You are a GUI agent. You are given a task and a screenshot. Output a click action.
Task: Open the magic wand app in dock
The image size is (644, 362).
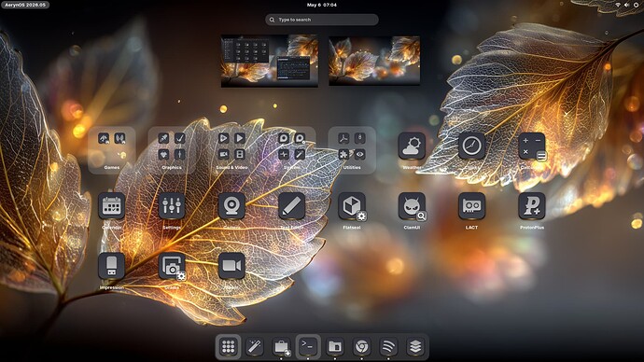[x=255, y=347]
